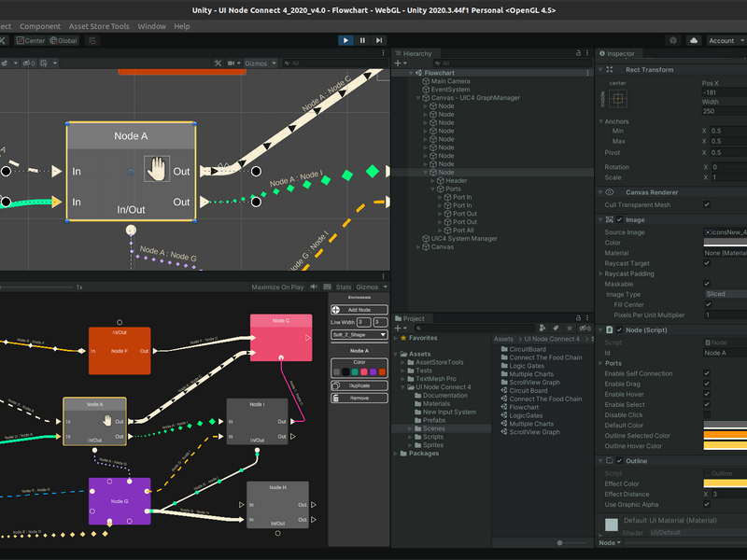Open the Hierarchy panel three-dot options menu
Image resolution: width=747 pixels, height=560 pixels.
(x=587, y=53)
